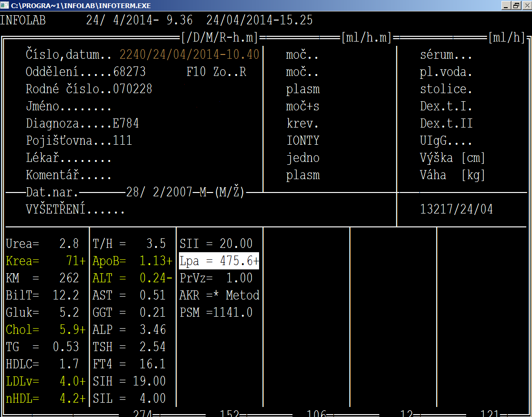
Task: Minimize the INFOTERM window
Action: click(x=506, y=5)
